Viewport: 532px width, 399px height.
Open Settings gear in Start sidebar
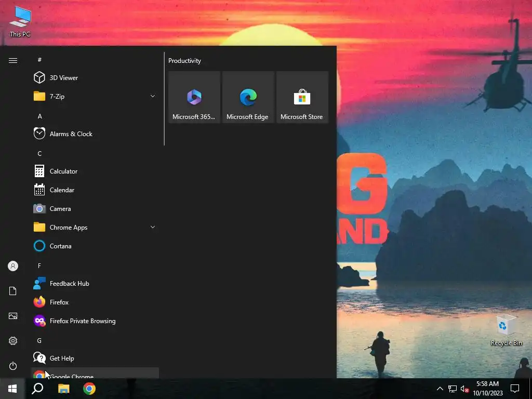coord(13,341)
